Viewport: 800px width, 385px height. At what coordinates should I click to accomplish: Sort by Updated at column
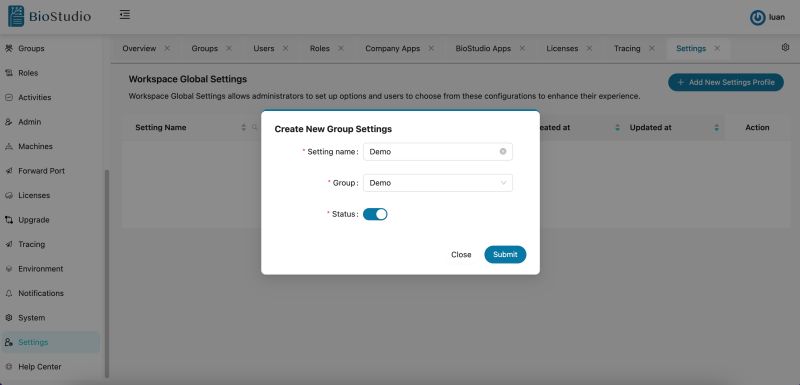pyautogui.click(x=716, y=127)
